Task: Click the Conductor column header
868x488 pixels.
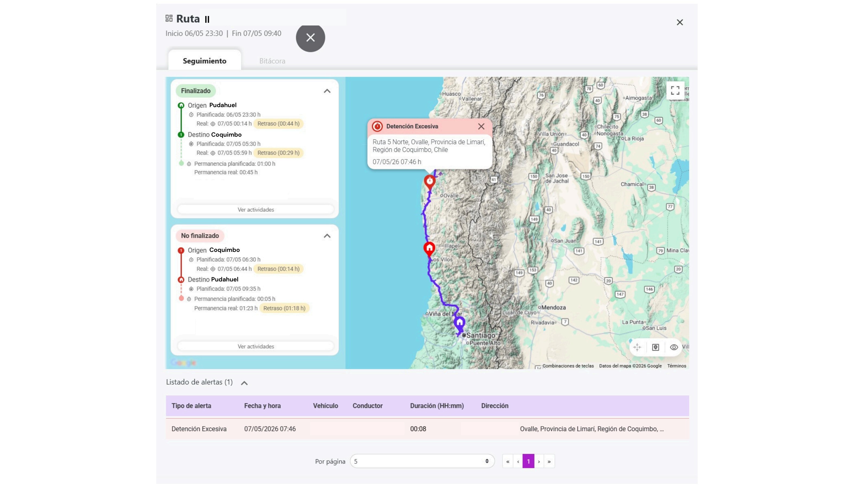Action: pyautogui.click(x=367, y=406)
